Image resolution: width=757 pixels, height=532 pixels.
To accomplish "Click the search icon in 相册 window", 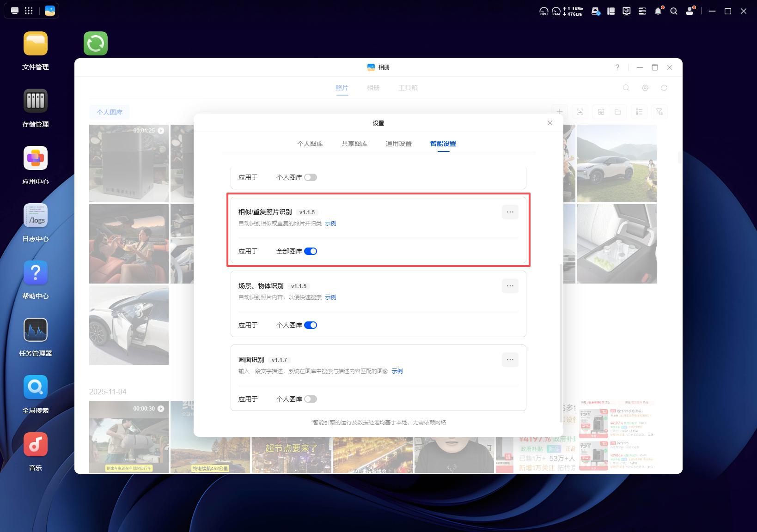I will click(x=626, y=88).
